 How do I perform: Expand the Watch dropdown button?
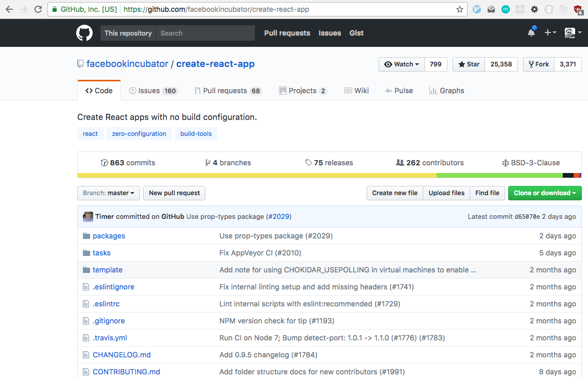(402, 64)
